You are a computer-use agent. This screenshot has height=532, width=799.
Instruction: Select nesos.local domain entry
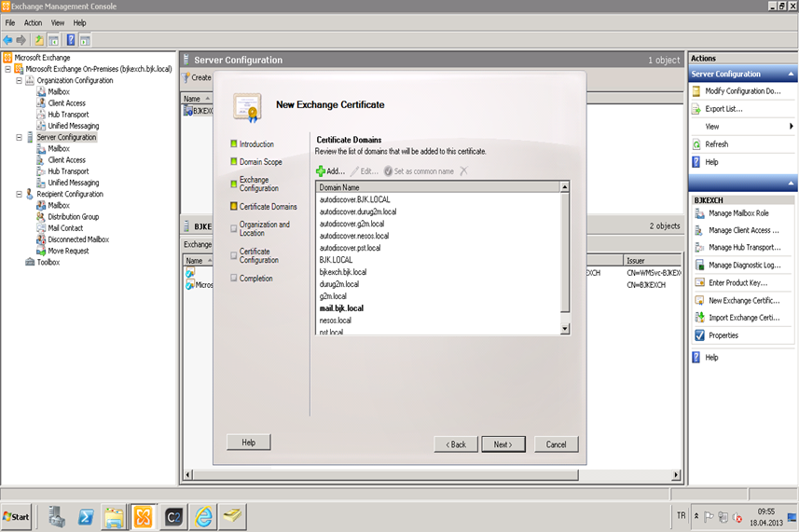(336, 321)
